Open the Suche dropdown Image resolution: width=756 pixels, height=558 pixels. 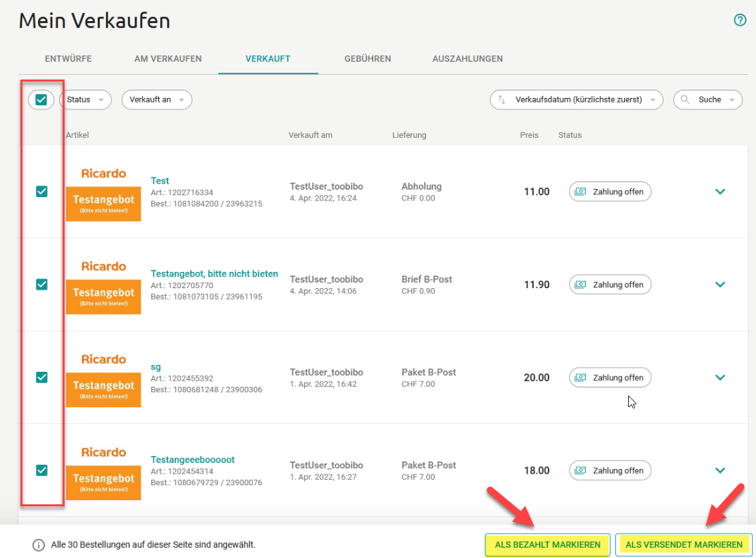708,100
